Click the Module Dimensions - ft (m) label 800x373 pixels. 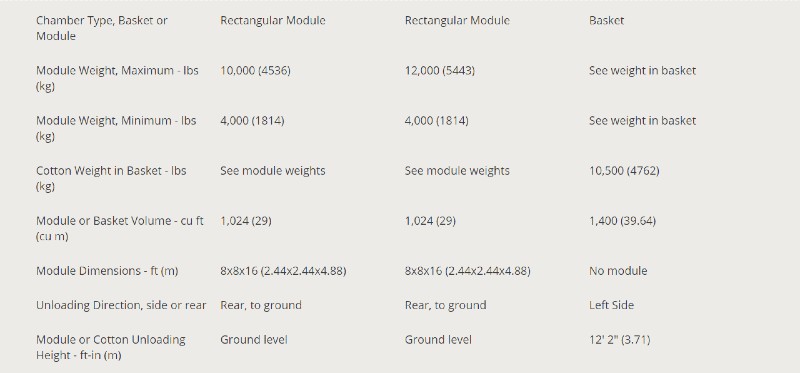[x=107, y=271]
